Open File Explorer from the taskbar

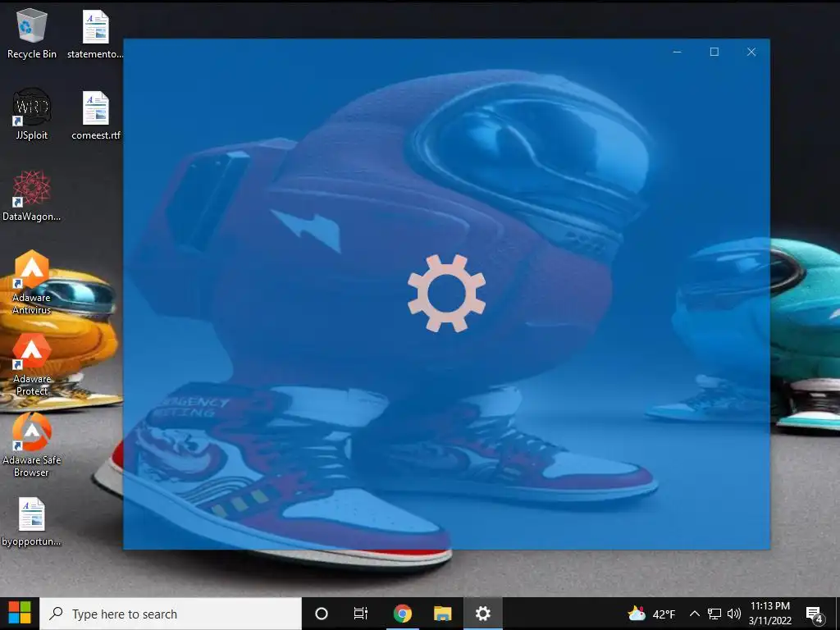pyautogui.click(x=442, y=614)
